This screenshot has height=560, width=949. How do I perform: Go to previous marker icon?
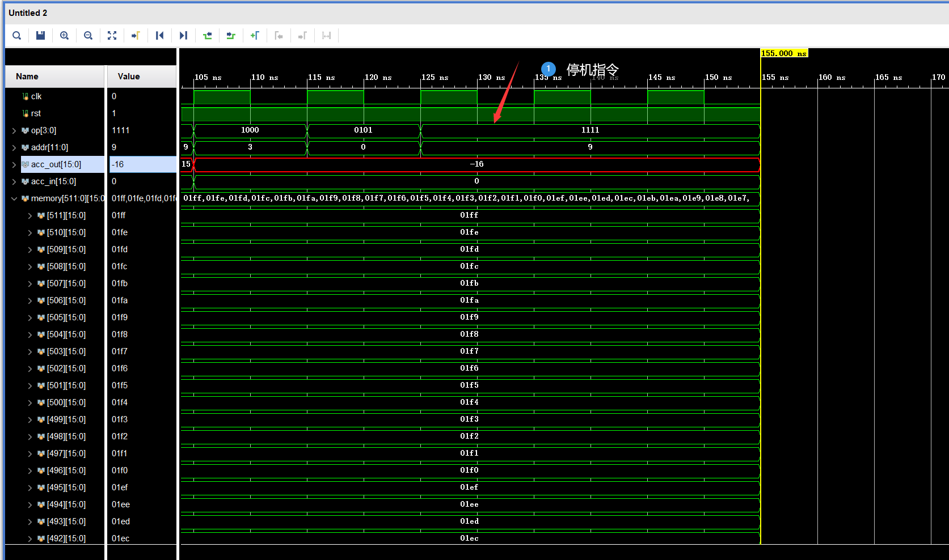pyautogui.click(x=279, y=36)
